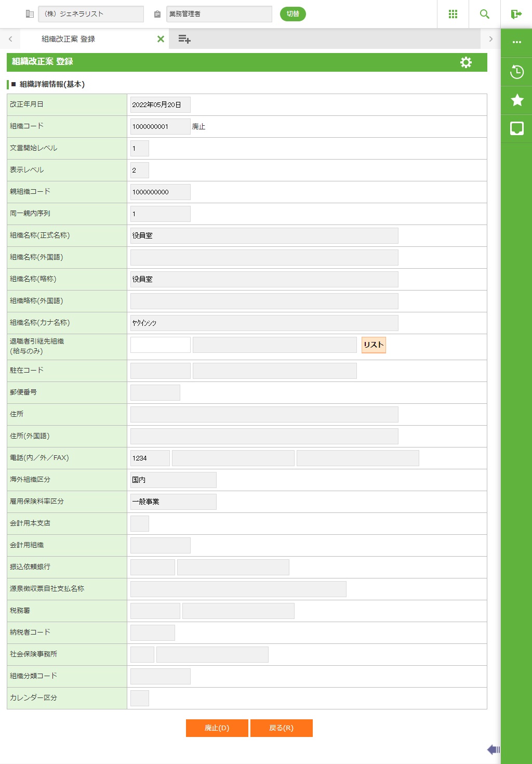Click the 郵便番号 field
This screenshot has width=532, height=764.
click(x=155, y=393)
